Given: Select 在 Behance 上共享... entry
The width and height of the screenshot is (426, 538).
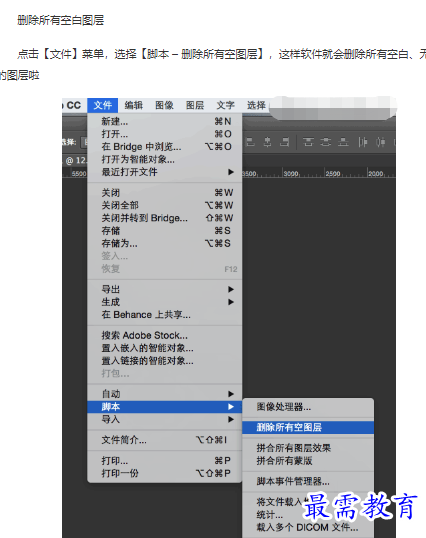Looking at the screenshot, I should click(x=165, y=315).
